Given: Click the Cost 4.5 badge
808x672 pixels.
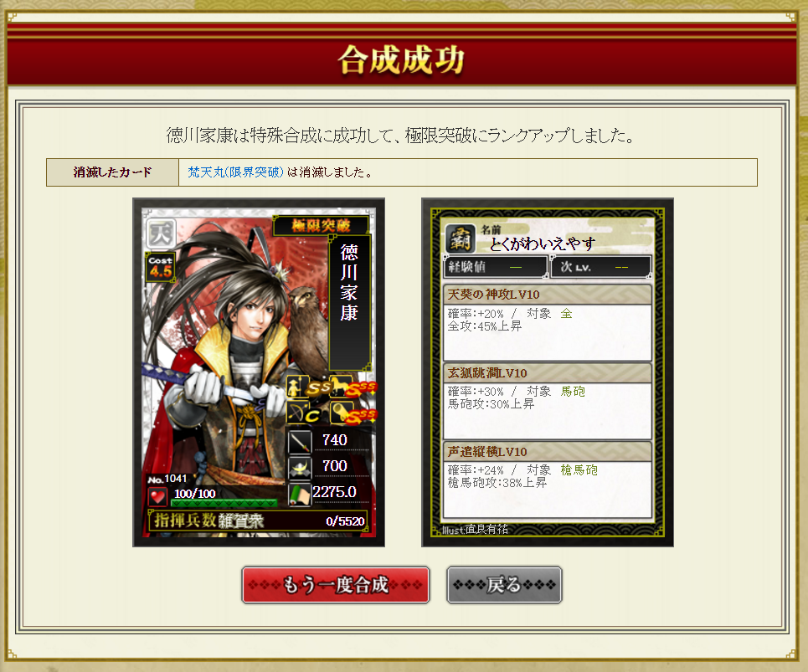Looking at the screenshot, I should tap(160, 267).
